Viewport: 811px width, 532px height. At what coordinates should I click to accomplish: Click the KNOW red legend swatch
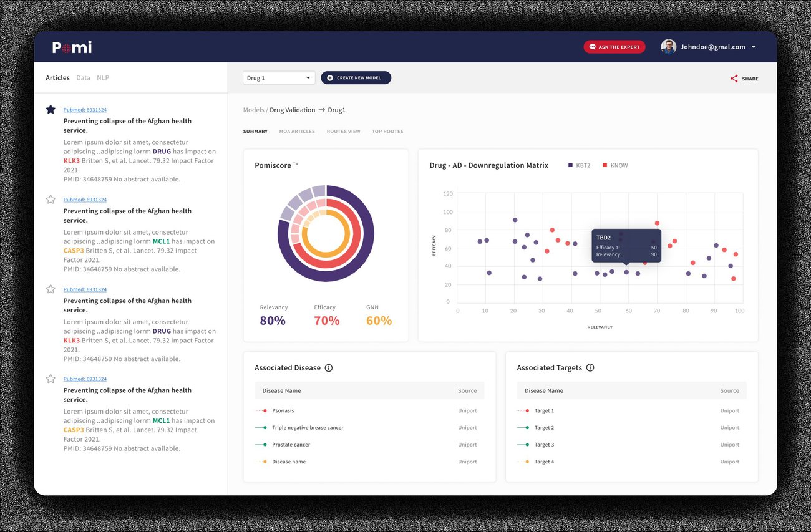[605, 165]
